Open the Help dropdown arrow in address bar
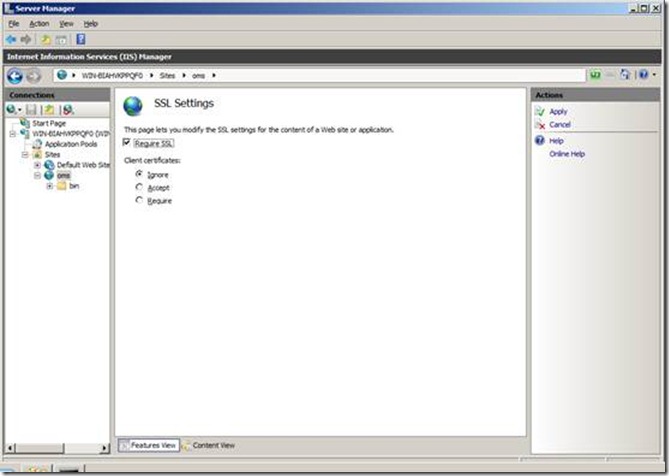Screen dimensions: 669x476 click(654, 75)
